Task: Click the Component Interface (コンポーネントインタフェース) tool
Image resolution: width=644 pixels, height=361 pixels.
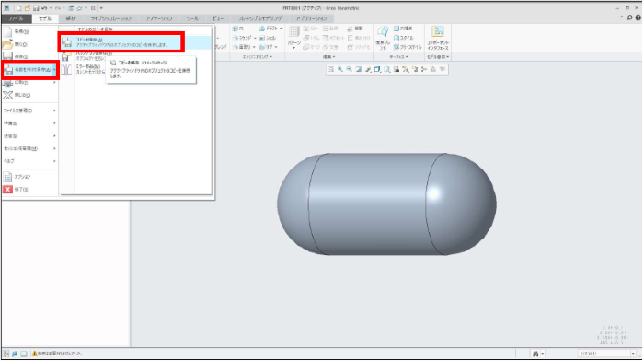Action: [438, 38]
